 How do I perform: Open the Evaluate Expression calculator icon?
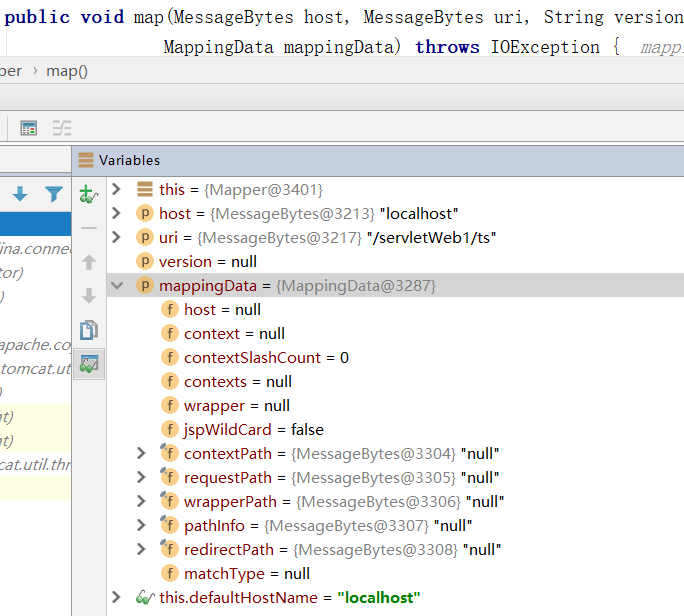coord(29,128)
